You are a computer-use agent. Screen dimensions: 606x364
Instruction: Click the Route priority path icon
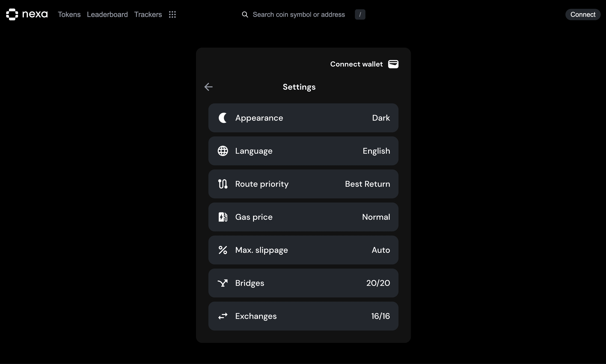click(223, 184)
